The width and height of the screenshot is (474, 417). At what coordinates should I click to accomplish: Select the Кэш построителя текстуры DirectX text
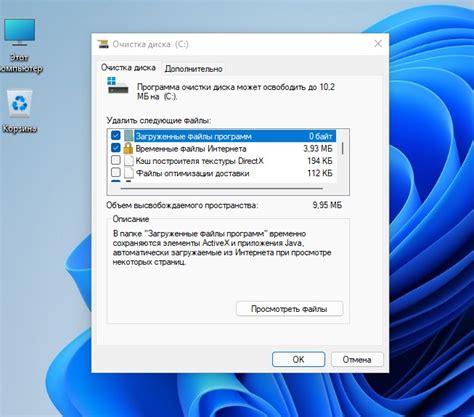[199, 161]
